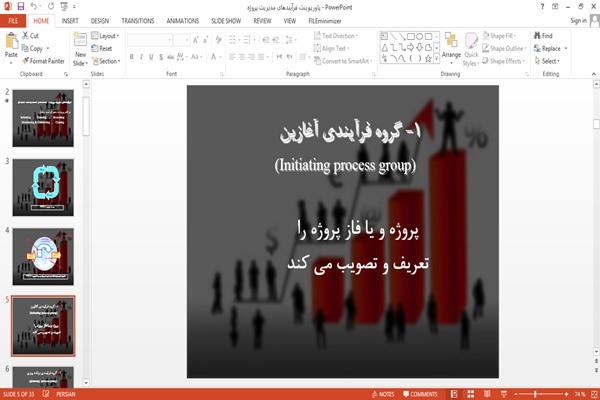Click PERSIAN language indicator in status bar

pos(66,394)
